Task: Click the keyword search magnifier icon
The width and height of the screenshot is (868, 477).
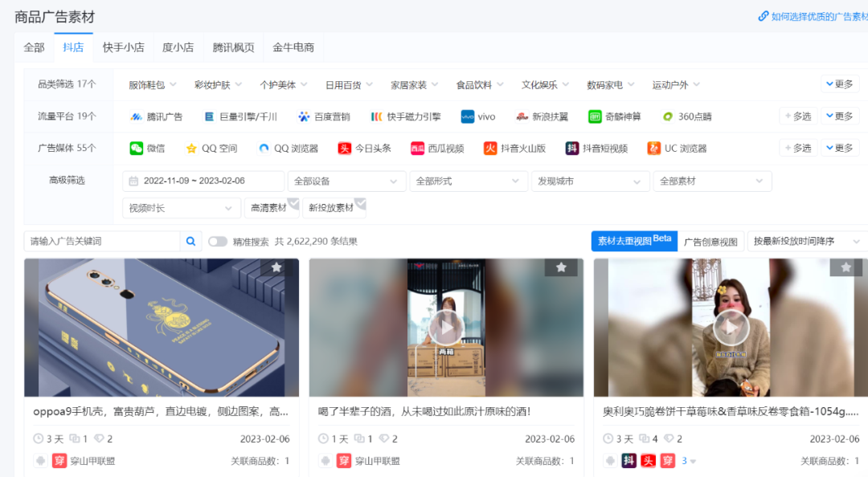Action: (x=190, y=241)
